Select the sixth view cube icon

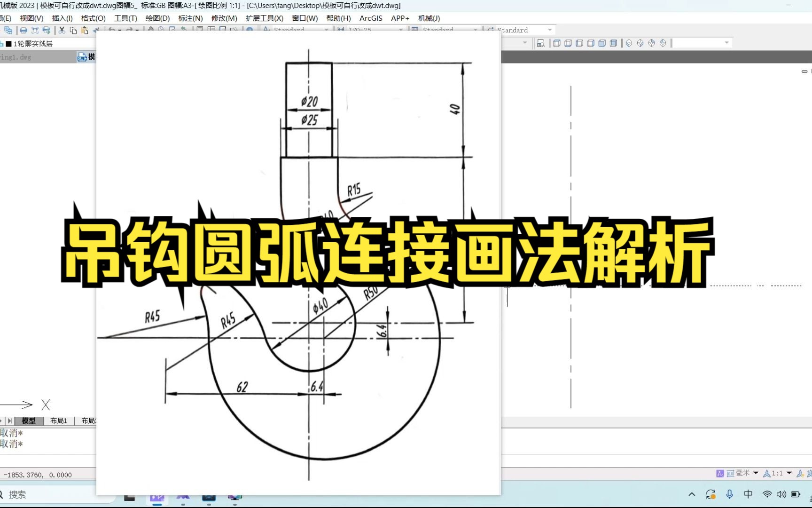(x=613, y=43)
